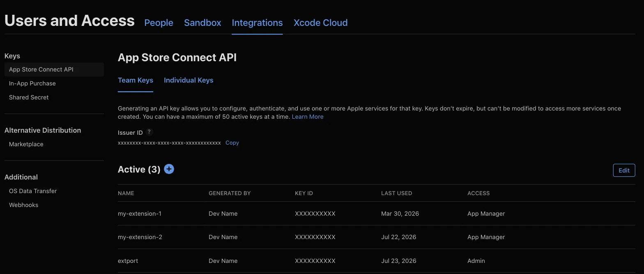Image resolution: width=644 pixels, height=274 pixels.
Task: Click the GENERATED BY column header
Action: [230, 193]
